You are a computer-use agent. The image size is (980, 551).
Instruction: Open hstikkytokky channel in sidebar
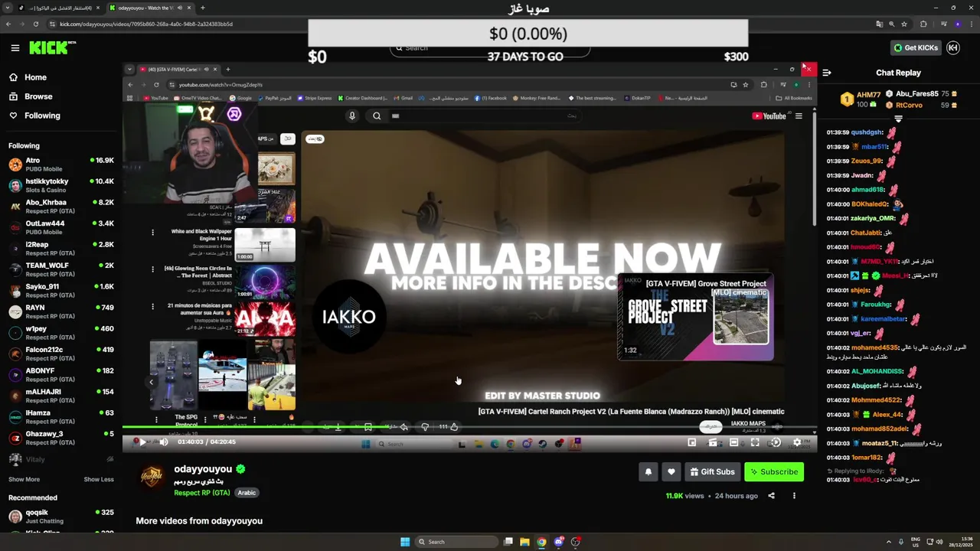pos(60,186)
